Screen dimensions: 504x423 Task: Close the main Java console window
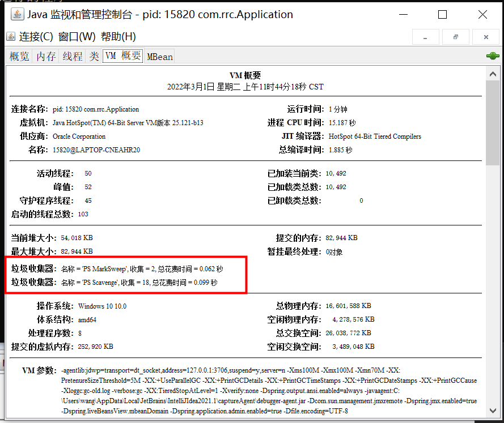point(482,15)
